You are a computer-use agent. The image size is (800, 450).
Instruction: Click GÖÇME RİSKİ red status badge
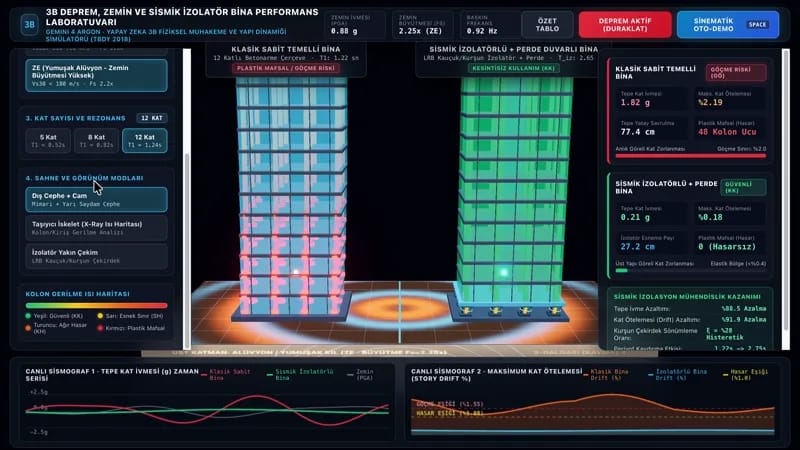[x=736, y=72]
